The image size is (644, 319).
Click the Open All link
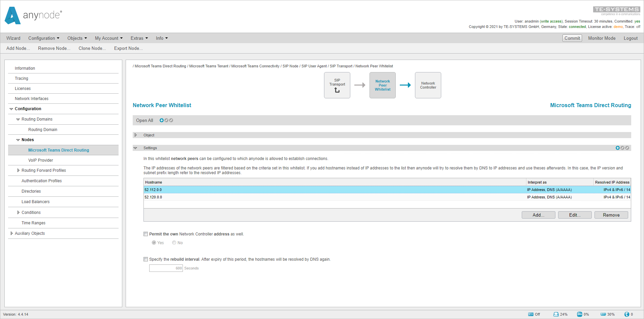[144, 121]
